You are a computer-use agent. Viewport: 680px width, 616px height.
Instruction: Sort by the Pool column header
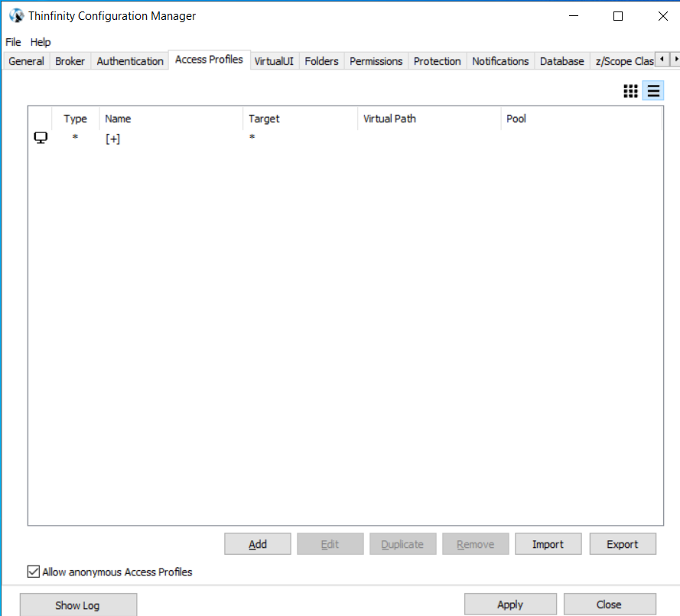581,119
